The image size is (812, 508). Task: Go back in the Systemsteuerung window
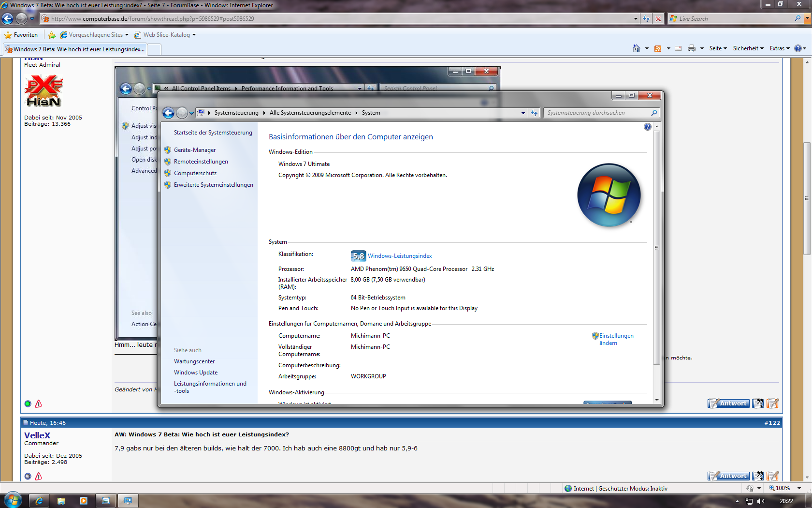pyautogui.click(x=168, y=113)
